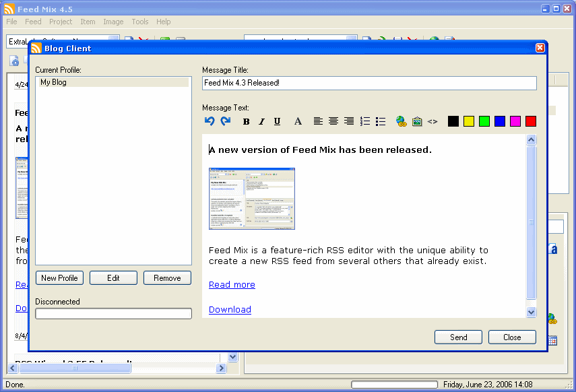Switch to HTML source view
This screenshot has width=576, height=392.
tap(433, 121)
